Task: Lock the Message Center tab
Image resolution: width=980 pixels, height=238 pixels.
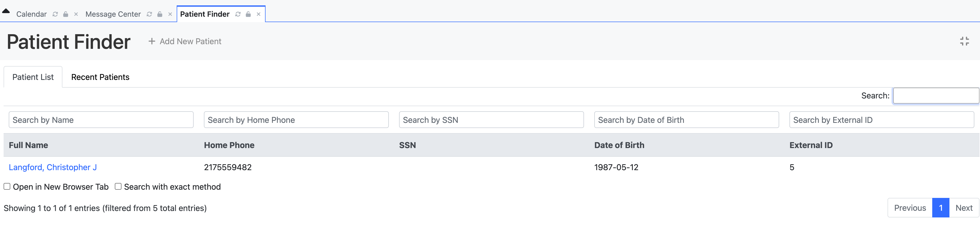Action: (x=159, y=14)
